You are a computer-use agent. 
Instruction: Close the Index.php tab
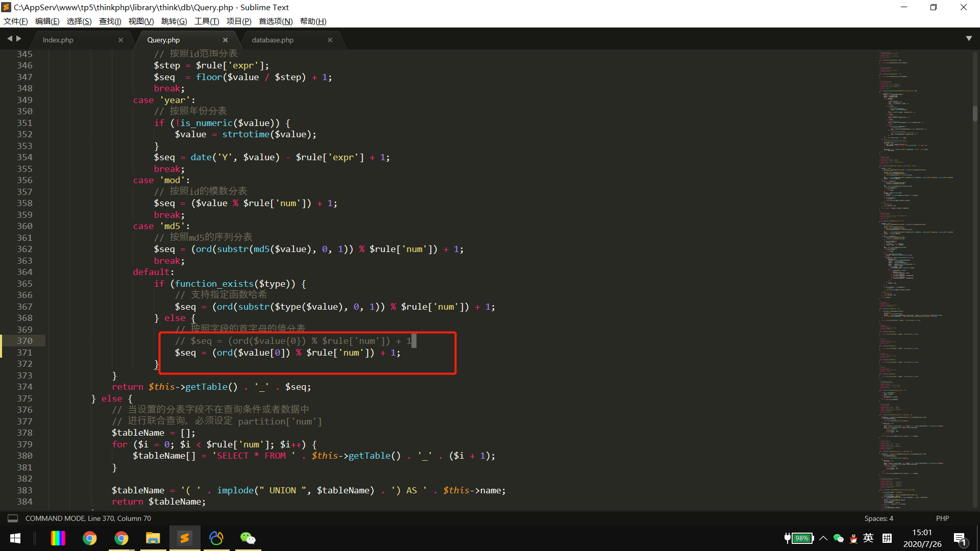click(x=120, y=40)
